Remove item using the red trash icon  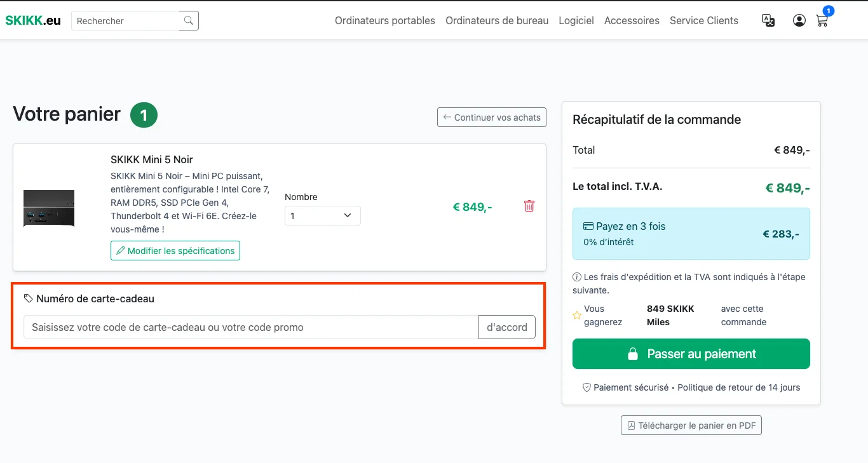point(529,206)
